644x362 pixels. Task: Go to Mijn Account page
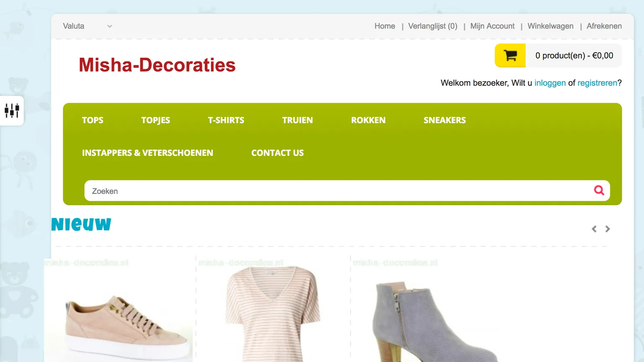pyautogui.click(x=492, y=26)
